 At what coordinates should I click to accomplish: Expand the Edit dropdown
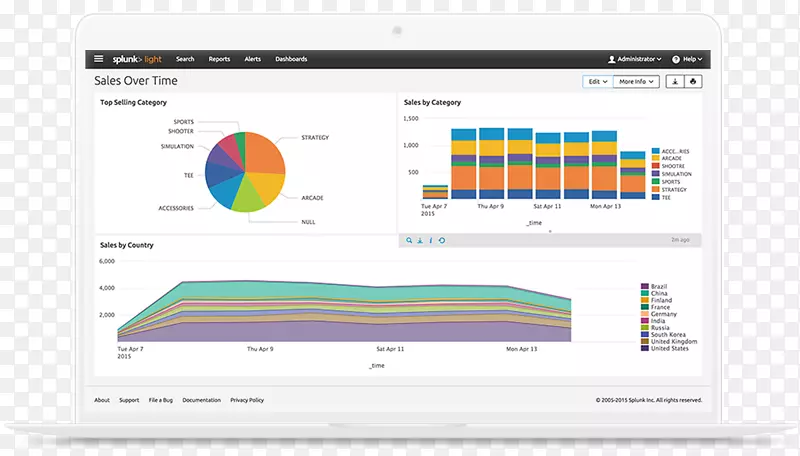point(598,81)
